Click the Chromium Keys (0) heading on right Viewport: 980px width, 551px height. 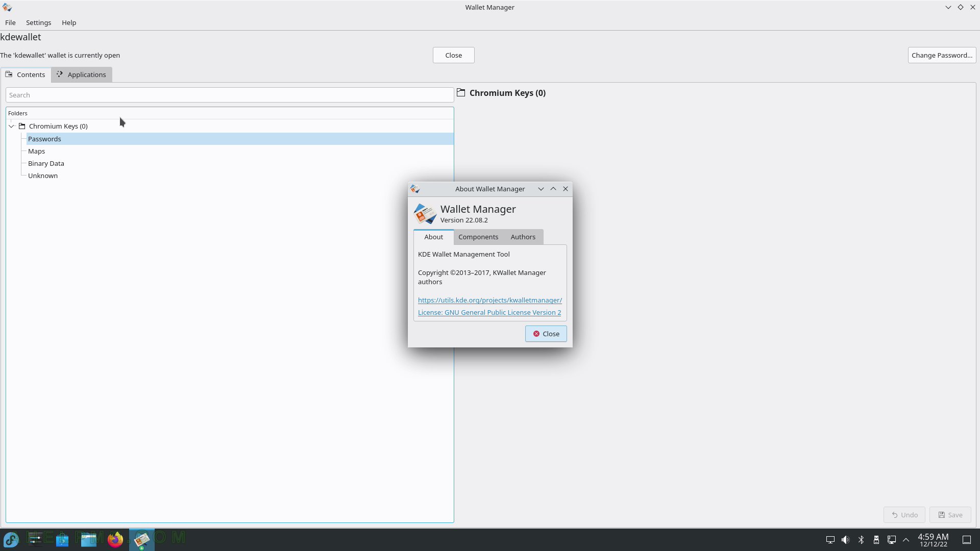(507, 93)
